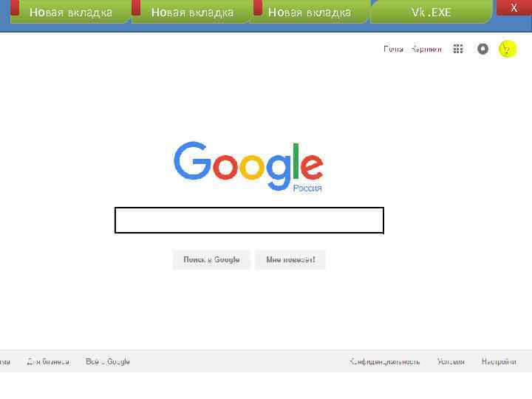
Task: Open the Для бизнеса footer link
Action: coord(48,361)
